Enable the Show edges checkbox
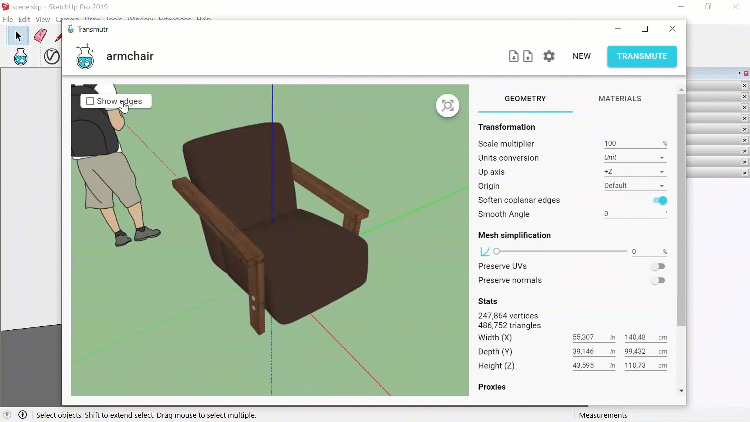 tap(90, 101)
